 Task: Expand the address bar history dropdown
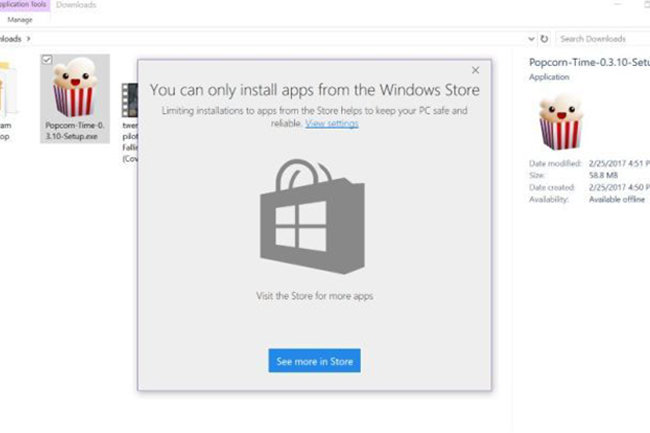(x=530, y=39)
